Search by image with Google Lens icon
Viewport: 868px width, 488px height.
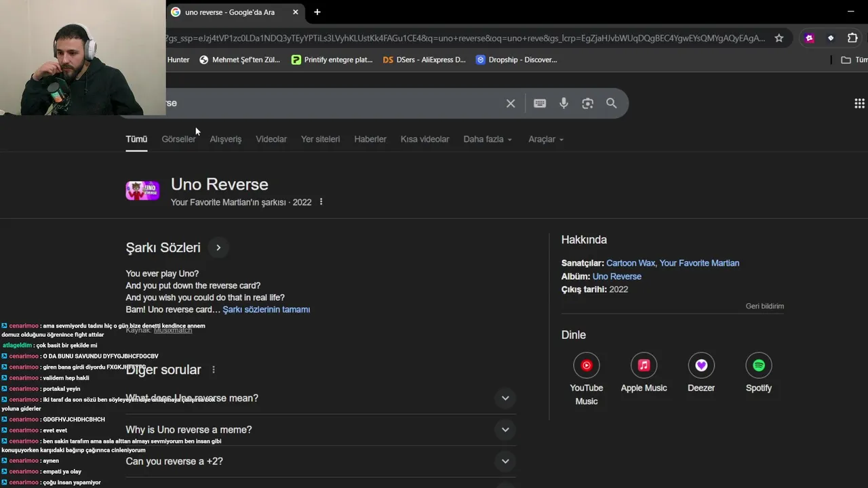point(587,103)
